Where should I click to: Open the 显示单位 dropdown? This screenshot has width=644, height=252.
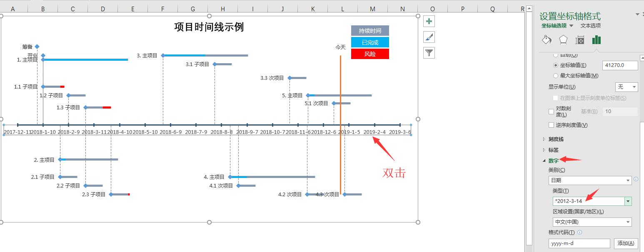[627, 86]
